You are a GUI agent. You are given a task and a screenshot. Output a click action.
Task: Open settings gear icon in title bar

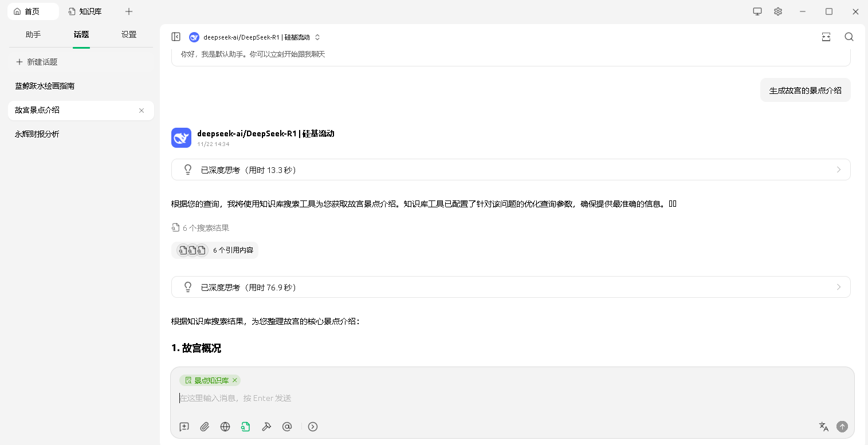click(778, 11)
